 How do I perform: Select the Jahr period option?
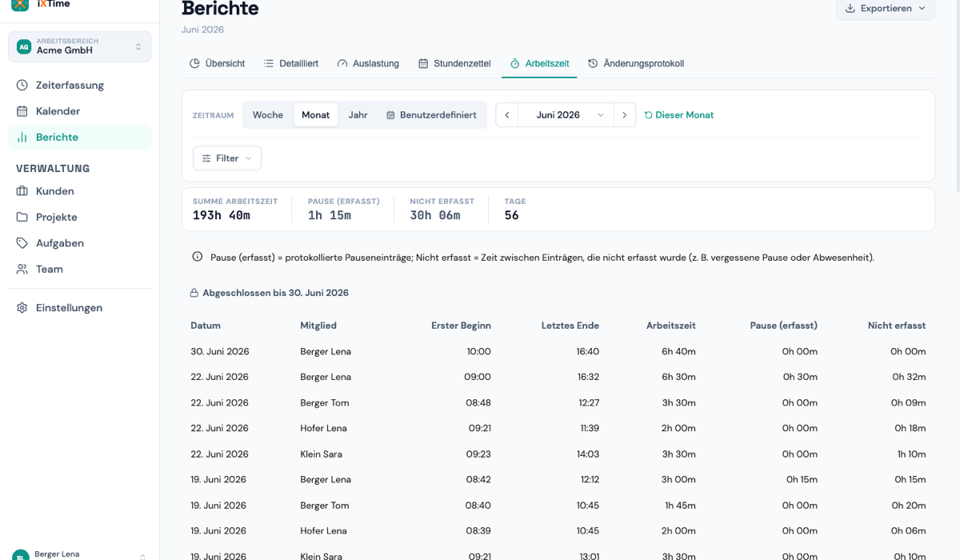pos(358,115)
